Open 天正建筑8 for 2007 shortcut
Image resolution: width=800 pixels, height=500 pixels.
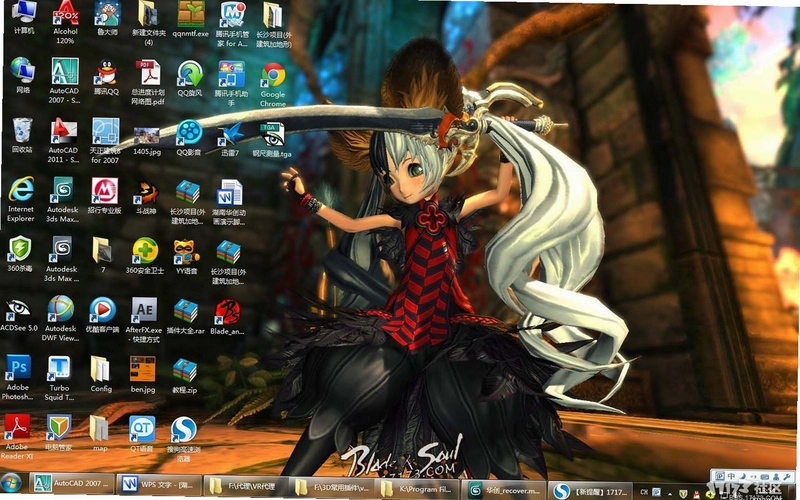tap(105, 140)
